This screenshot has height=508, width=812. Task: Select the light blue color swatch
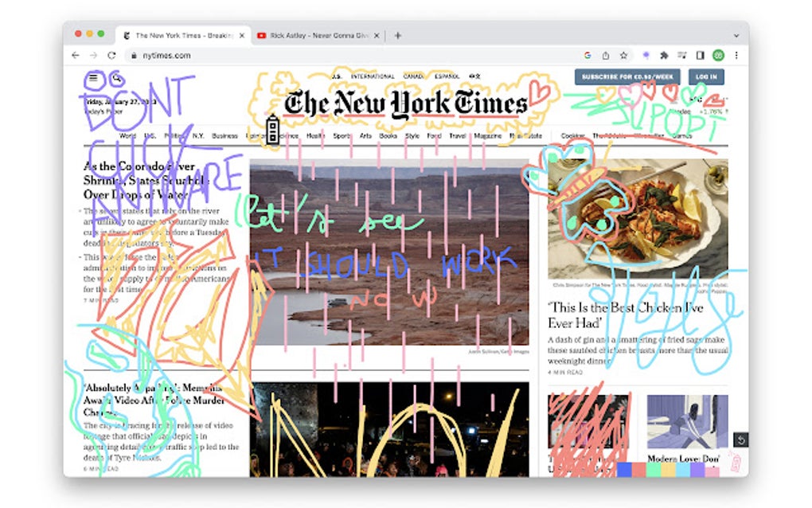683,471
